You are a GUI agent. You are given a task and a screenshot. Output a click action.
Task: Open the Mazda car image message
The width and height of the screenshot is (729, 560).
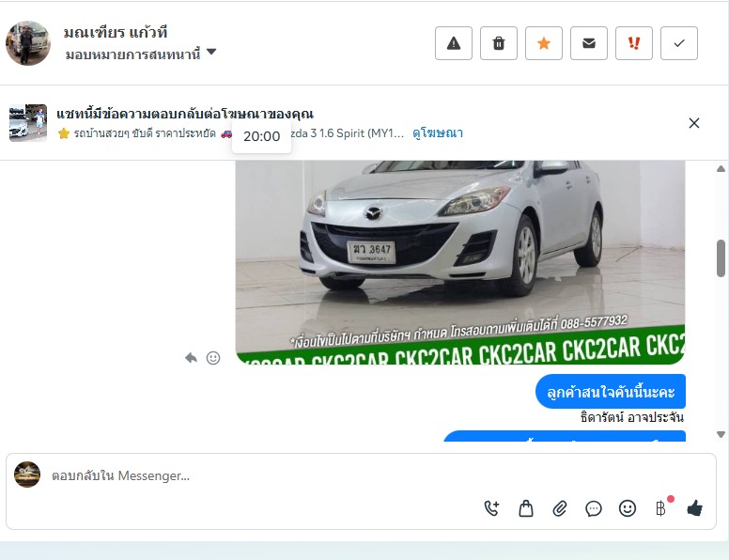tap(460, 262)
